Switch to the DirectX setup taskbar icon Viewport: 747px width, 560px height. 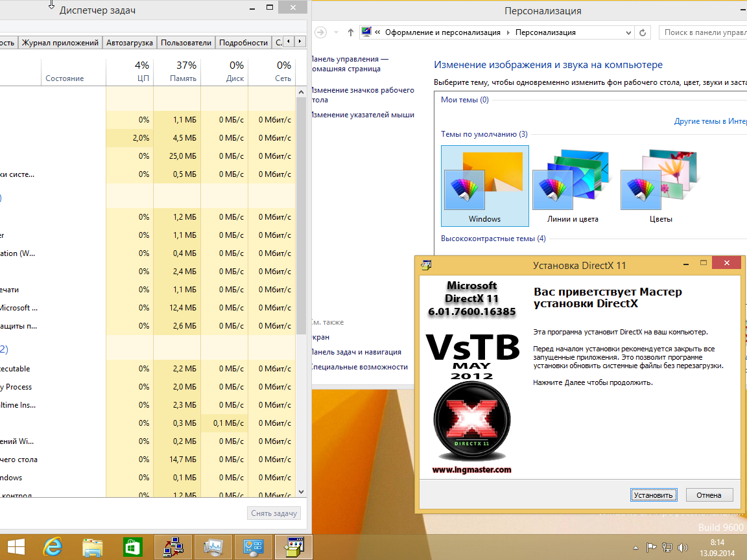tap(294, 547)
